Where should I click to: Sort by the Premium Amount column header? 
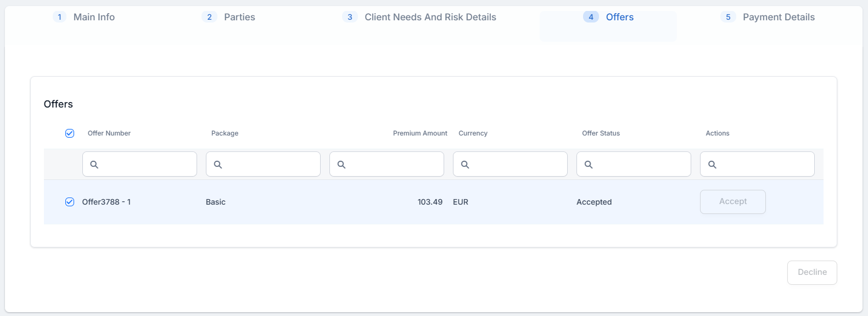click(x=420, y=133)
